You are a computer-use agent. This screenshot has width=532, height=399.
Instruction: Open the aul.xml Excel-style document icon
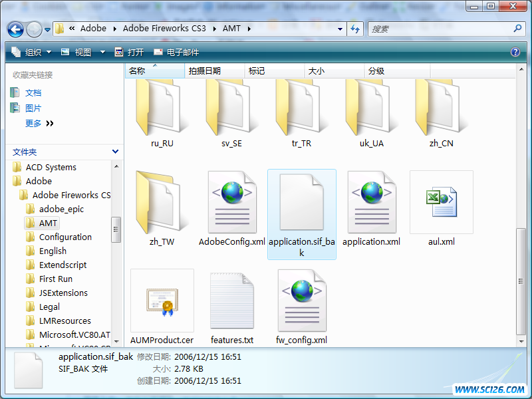click(441, 203)
